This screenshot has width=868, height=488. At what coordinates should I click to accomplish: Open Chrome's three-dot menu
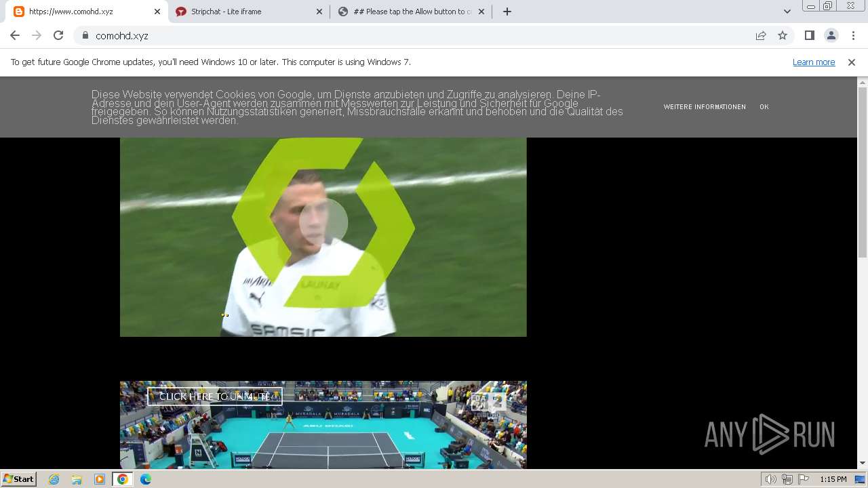tap(853, 35)
